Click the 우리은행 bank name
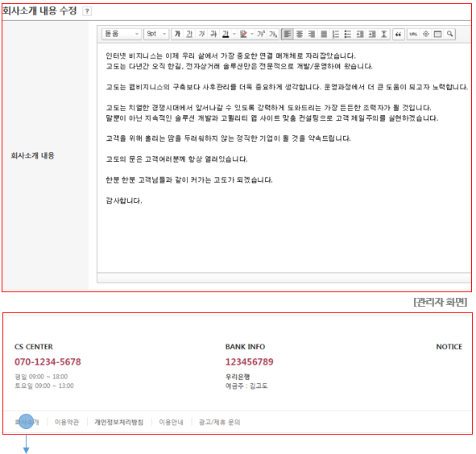The height and width of the screenshot is (454, 476). click(238, 377)
